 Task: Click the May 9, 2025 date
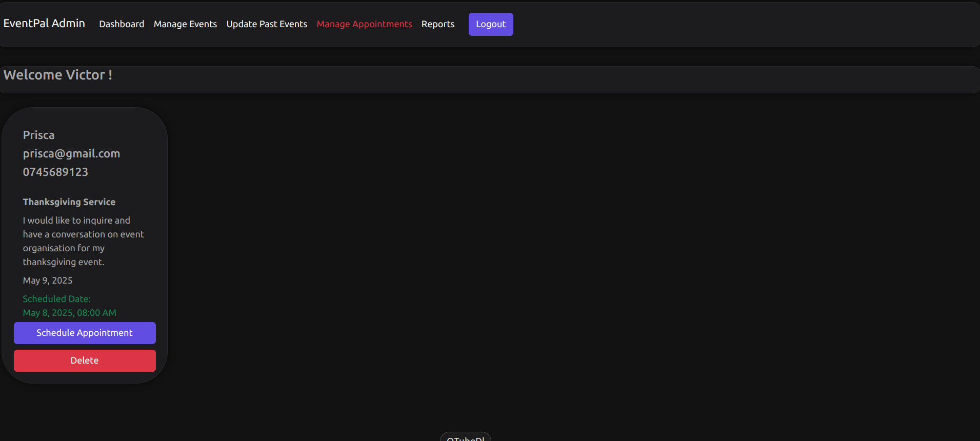[x=48, y=280]
